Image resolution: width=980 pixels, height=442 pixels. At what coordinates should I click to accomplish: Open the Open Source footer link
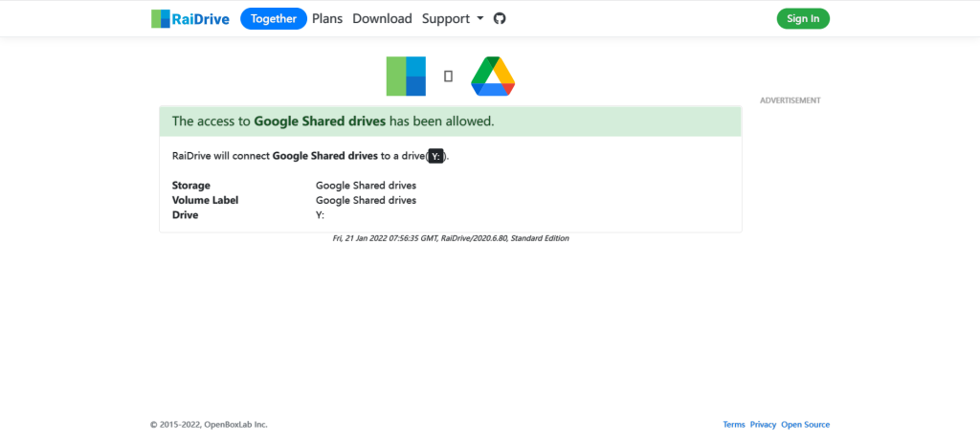click(806, 425)
